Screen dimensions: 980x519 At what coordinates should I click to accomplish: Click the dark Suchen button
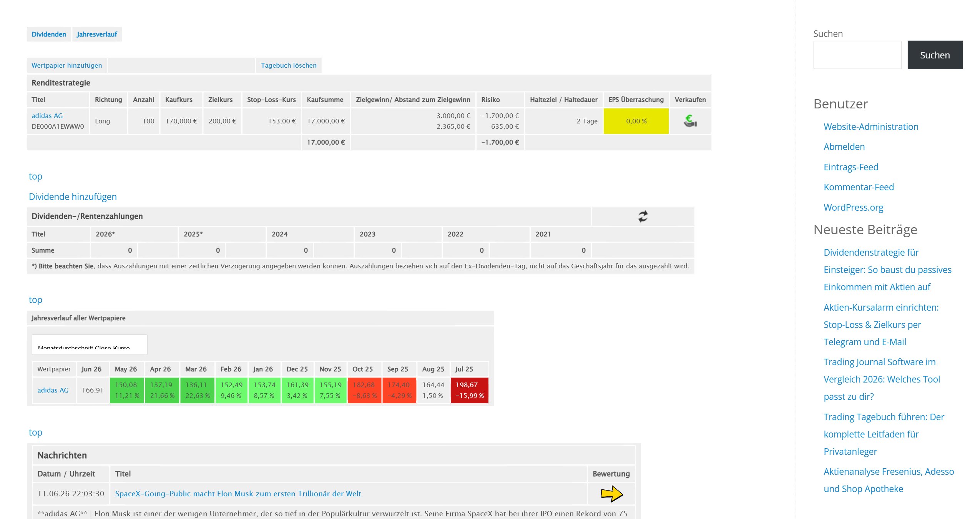[x=935, y=55]
